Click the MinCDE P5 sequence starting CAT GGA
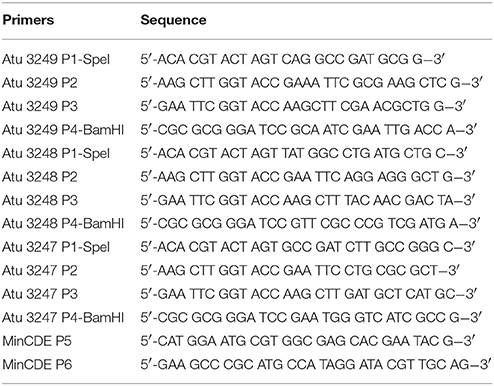Image resolution: width=494 pixels, height=386 pixels. point(307,341)
